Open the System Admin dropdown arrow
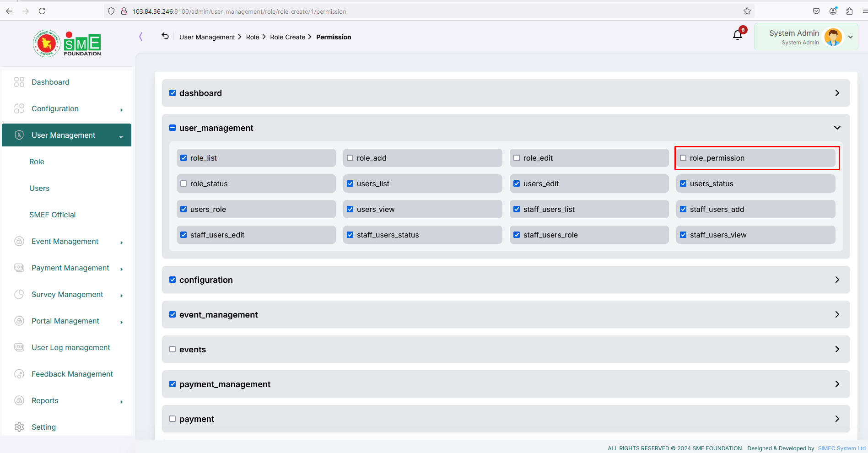Image resolution: width=868 pixels, height=453 pixels. click(851, 37)
